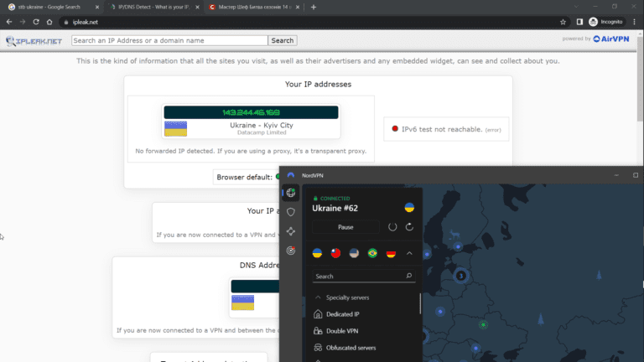Collapse the Specialty servers section
The height and width of the screenshot is (362, 644).
click(x=318, y=297)
